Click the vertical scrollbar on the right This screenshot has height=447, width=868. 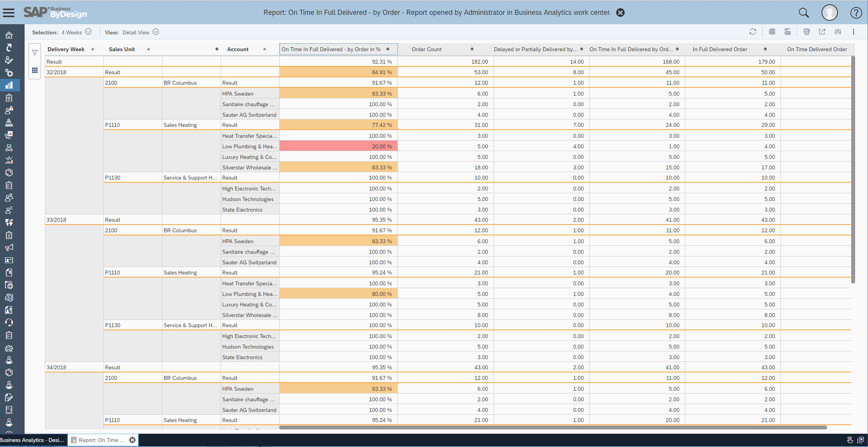click(x=853, y=169)
